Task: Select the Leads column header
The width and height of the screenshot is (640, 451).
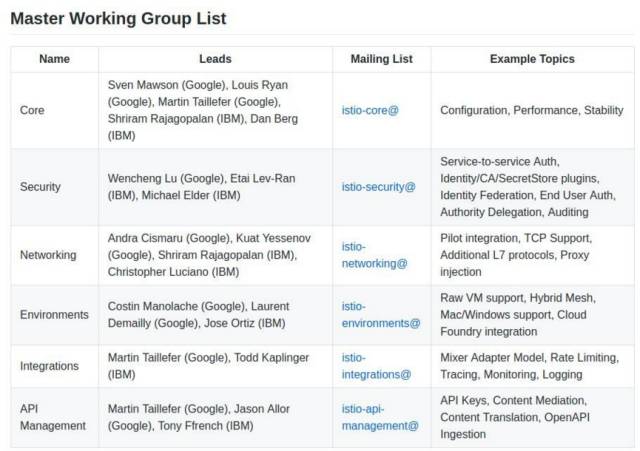Action: point(215,59)
